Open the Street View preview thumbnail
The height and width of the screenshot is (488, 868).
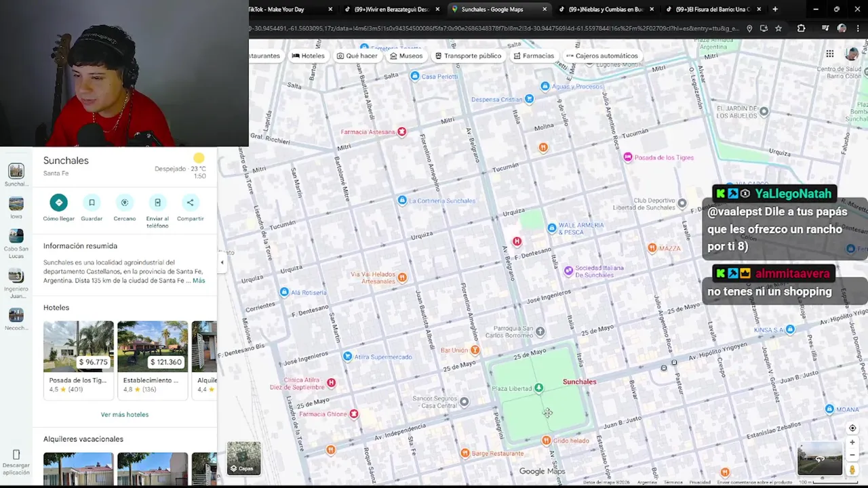[820, 459]
